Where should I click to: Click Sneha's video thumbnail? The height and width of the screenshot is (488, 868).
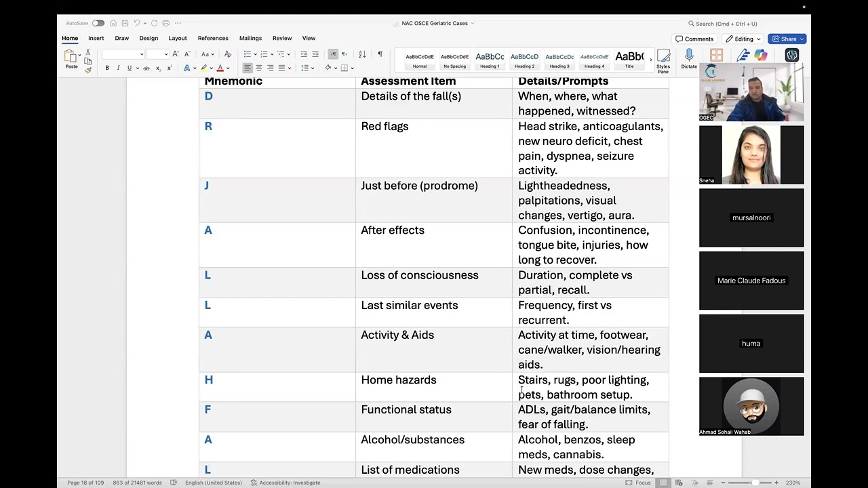coord(751,155)
